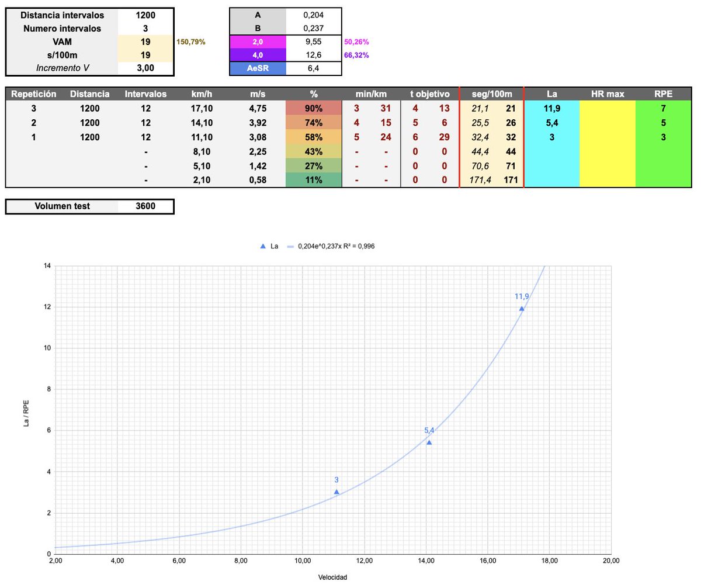Viewport: 701px width, 588px height.
Task: Click the min/km column header
Action: click(372, 94)
